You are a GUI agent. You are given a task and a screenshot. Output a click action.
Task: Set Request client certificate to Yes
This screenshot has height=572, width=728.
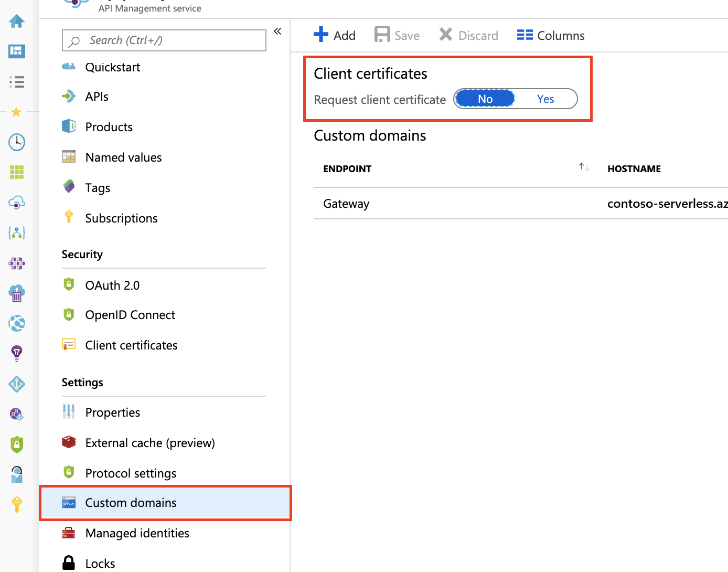pyautogui.click(x=545, y=99)
